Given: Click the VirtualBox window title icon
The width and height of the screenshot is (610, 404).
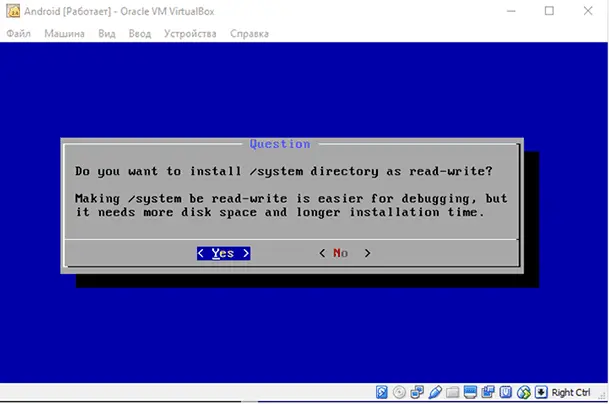Looking at the screenshot, I should [13, 11].
